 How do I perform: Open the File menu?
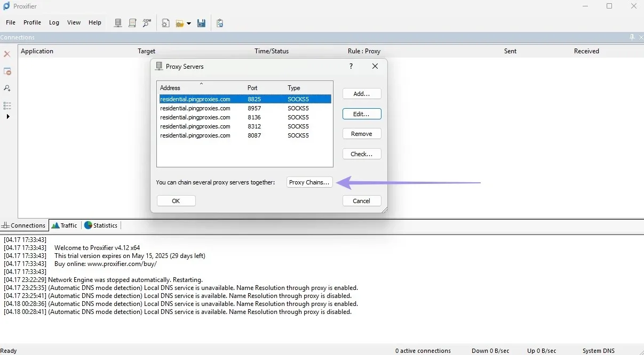(11, 22)
